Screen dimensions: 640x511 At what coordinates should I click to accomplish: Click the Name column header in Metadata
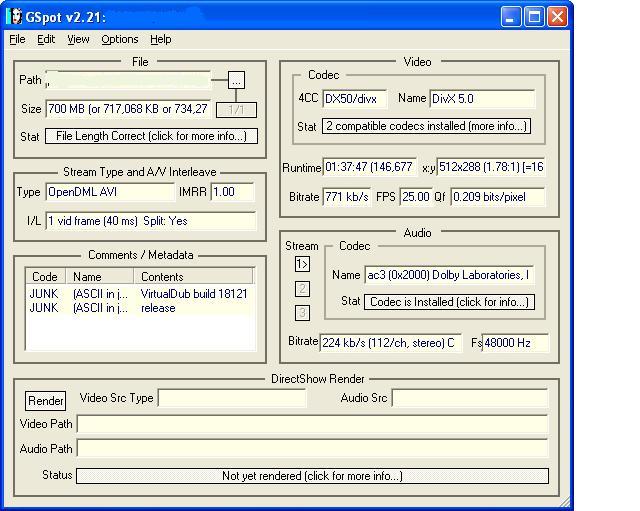tap(100, 276)
